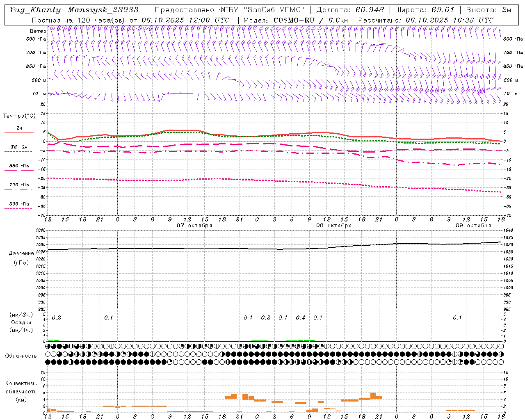Viewport: 525px width, 420px height.
Task: Click the Td 2м legend label
Action: click(19, 147)
